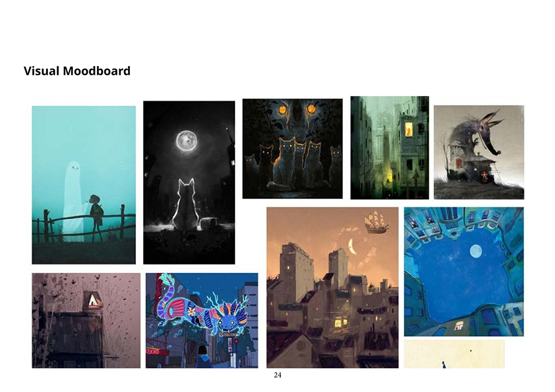This screenshot has width=555, height=392.
Task: Select the horned creature on house illustration
Action: pyautogui.click(x=479, y=152)
